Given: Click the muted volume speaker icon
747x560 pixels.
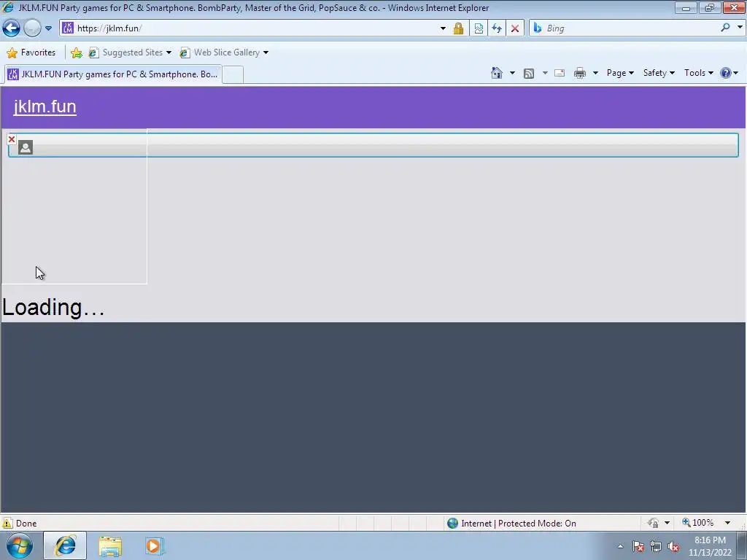Looking at the screenshot, I should (x=673, y=546).
